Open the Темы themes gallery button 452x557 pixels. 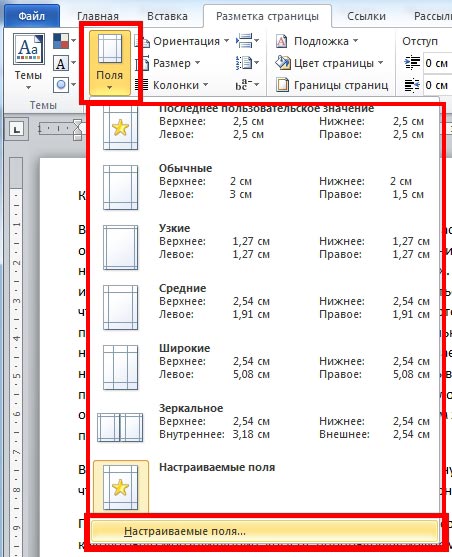(x=28, y=61)
